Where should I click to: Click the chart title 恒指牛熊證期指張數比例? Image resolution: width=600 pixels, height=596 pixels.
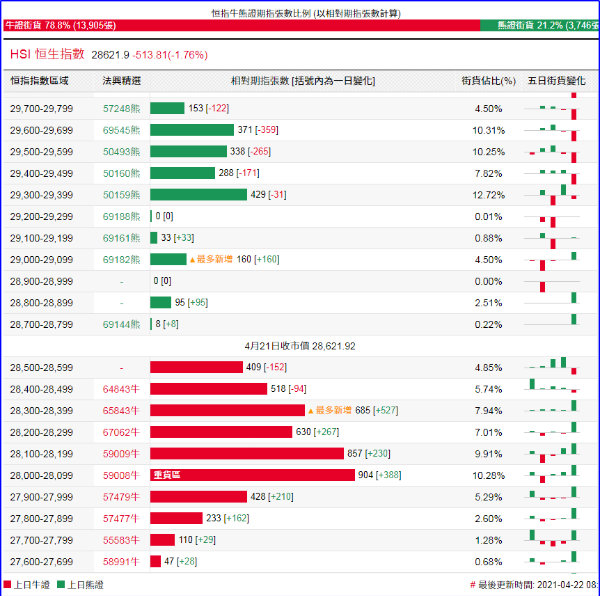tap(306, 13)
